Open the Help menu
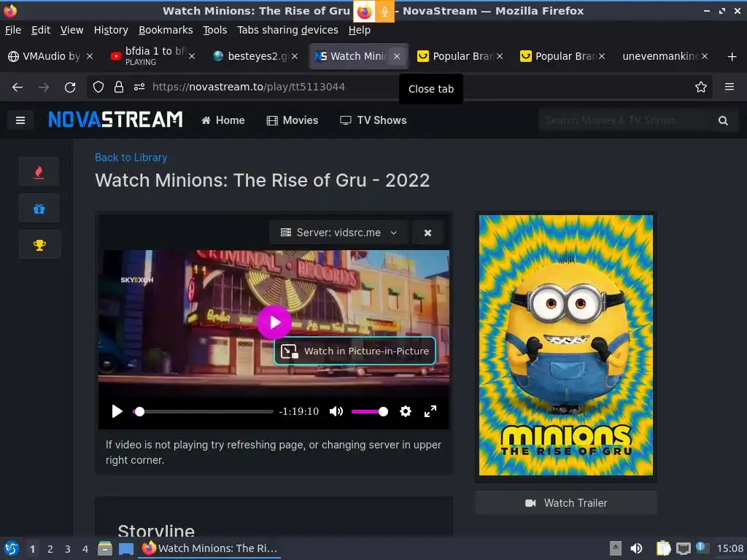The image size is (747, 560). (359, 30)
